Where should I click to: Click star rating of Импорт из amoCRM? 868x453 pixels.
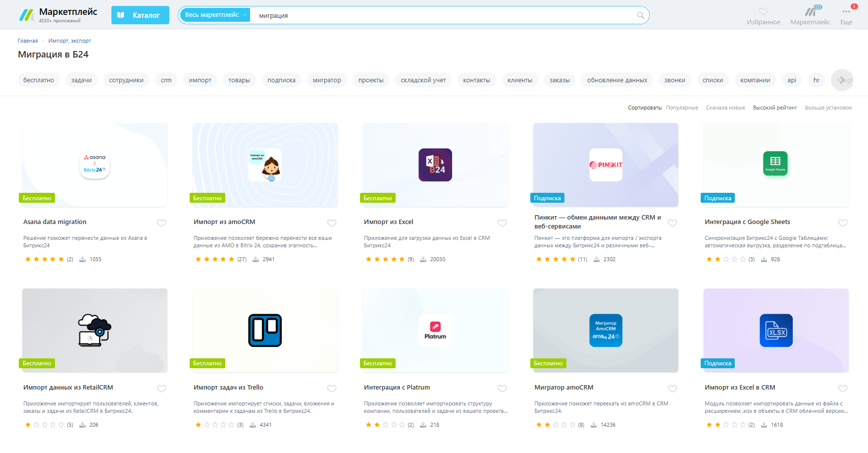[215, 259]
